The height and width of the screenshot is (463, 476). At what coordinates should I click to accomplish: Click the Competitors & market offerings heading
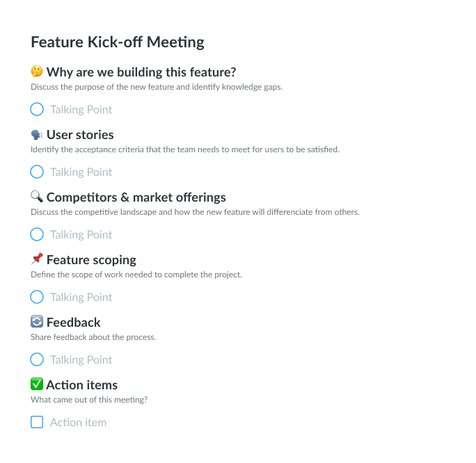pos(136,197)
